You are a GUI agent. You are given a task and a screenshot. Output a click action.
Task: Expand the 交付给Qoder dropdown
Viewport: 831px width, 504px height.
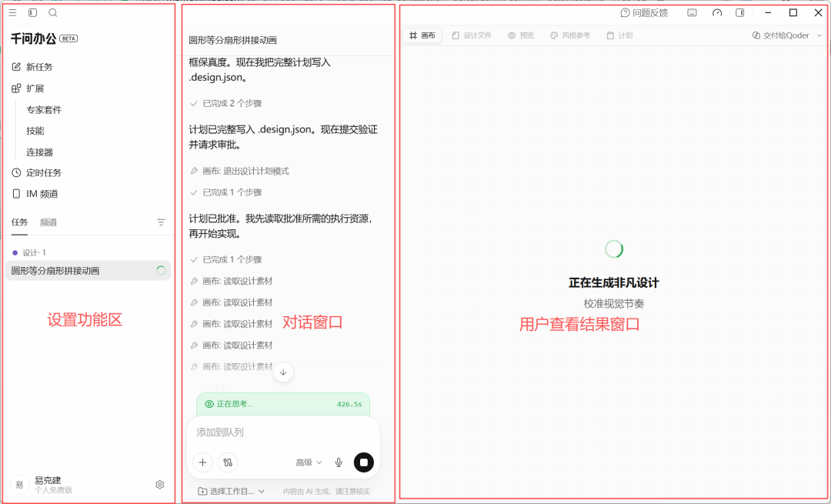pos(787,35)
